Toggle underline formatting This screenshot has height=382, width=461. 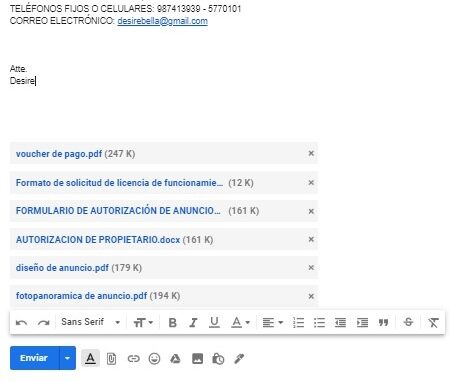214,322
